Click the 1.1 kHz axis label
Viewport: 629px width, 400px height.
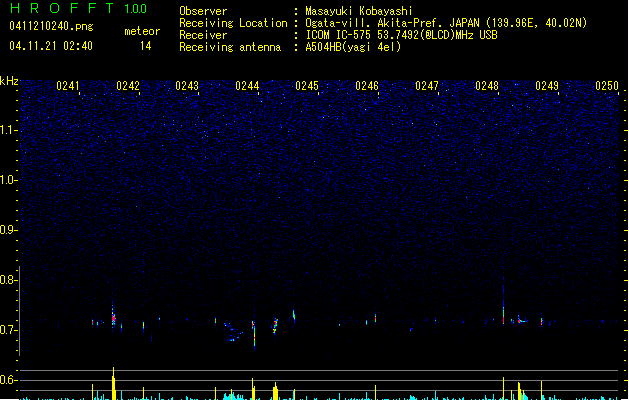8,130
